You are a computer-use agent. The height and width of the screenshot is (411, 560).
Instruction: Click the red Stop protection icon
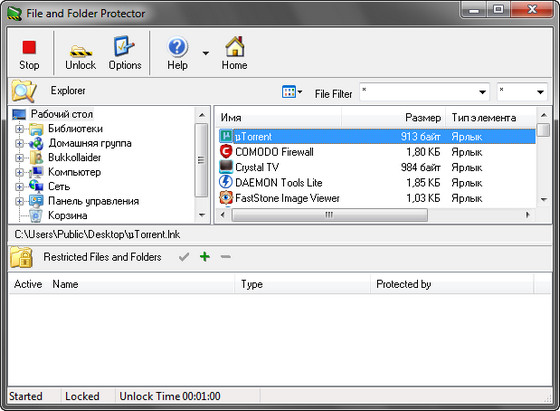29,47
